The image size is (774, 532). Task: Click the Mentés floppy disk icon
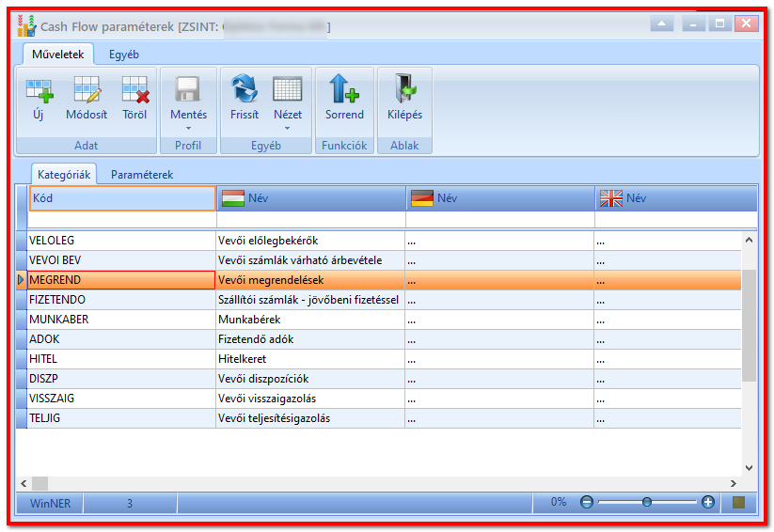188,89
